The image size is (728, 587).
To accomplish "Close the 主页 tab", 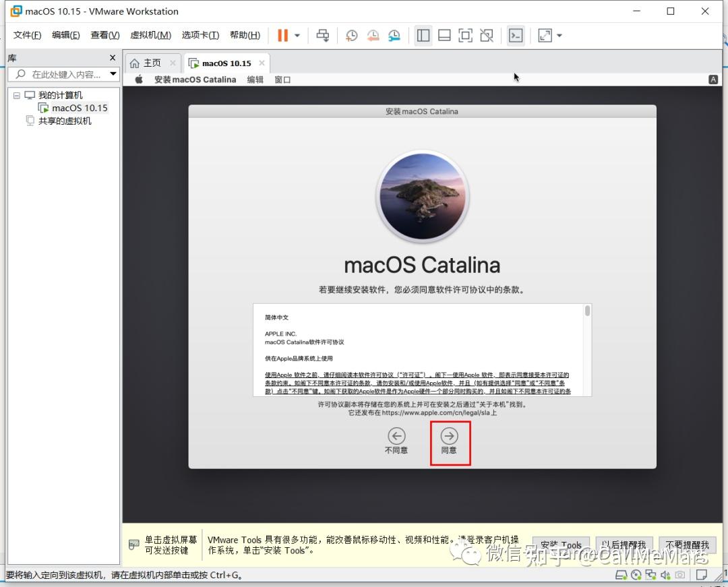I will pos(173,63).
